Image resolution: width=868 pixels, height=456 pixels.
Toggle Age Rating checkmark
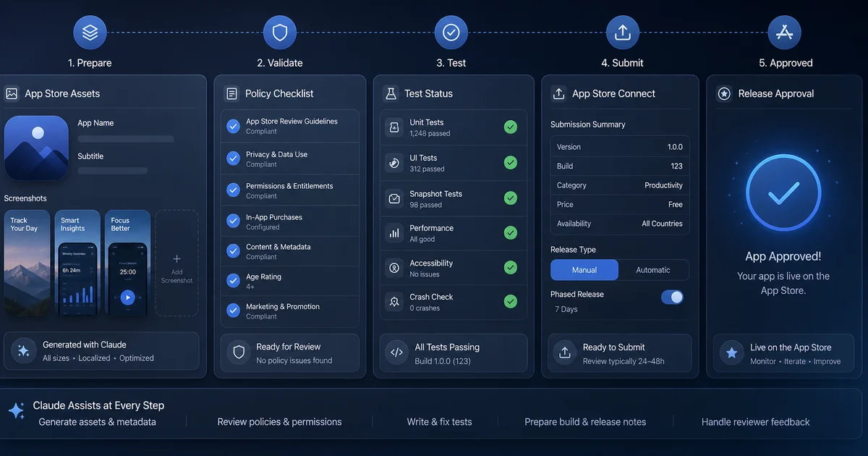click(x=233, y=281)
